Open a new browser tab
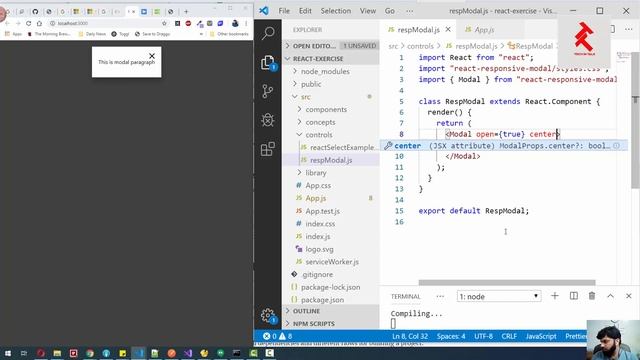640x360 pixels. (x=186, y=11)
